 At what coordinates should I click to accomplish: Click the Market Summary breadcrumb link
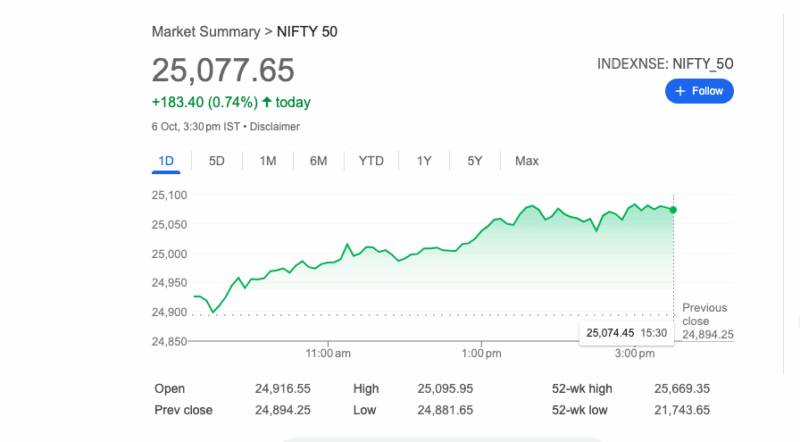point(205,32)
